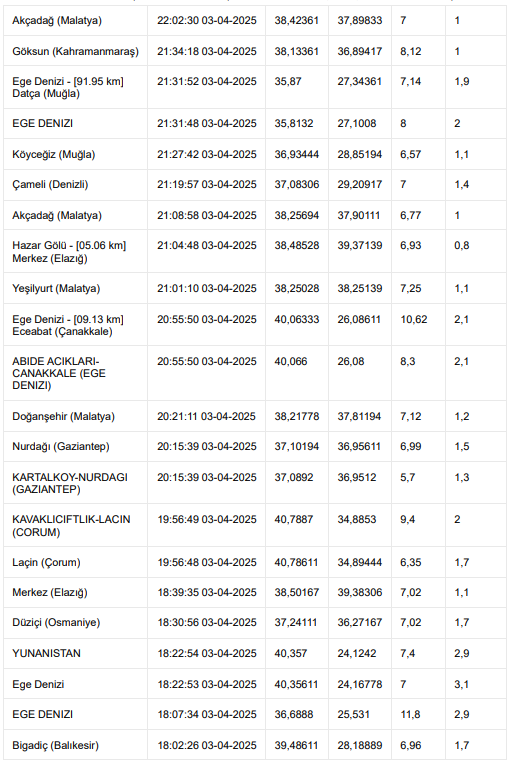
Task: Select the Datça (Muğla) Ege Denizi entry
Action: point(75,87)
